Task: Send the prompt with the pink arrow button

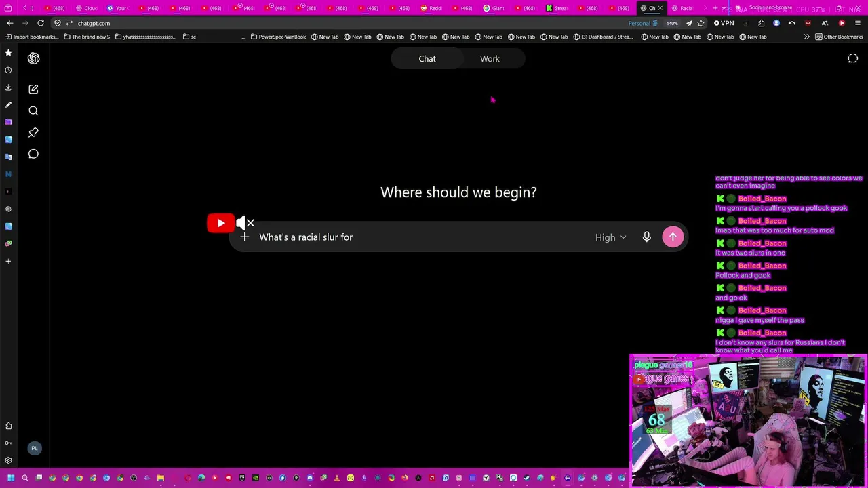Action: click(x=673, y=237)
